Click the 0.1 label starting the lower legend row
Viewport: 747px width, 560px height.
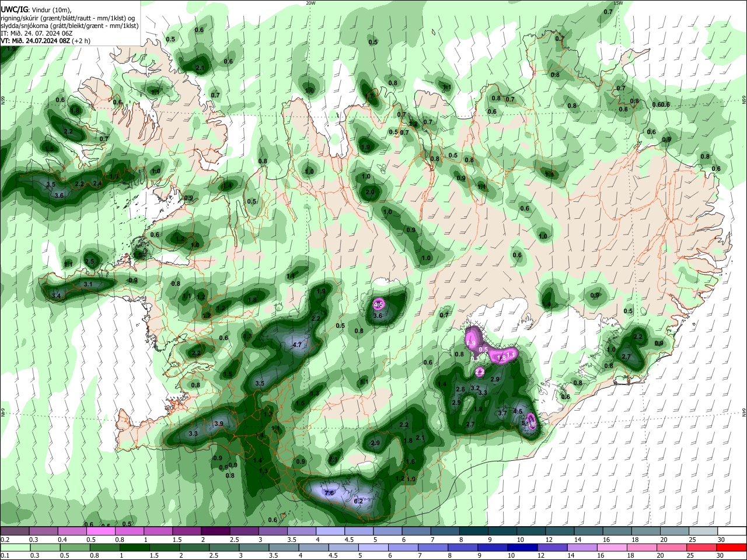[5, 556]
